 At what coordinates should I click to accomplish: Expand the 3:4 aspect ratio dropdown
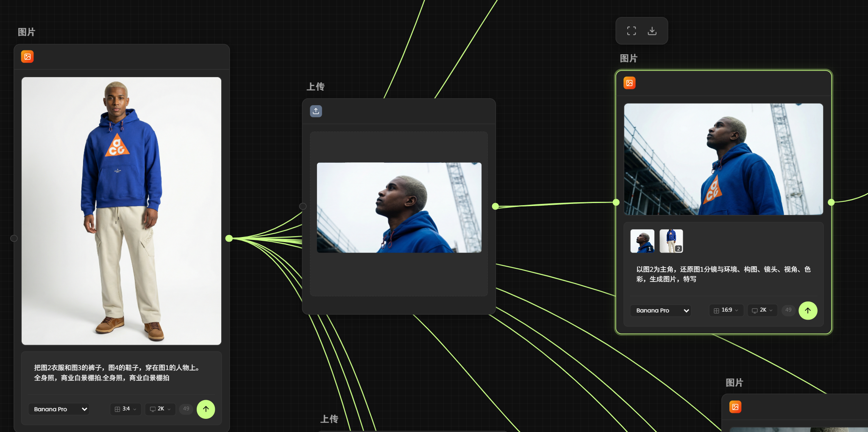pyautogui.click(x=125, y=409)
